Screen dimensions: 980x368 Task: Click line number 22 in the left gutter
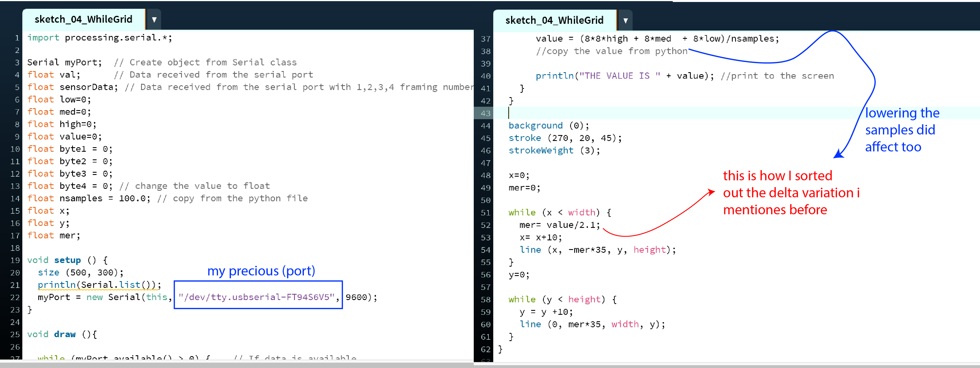[x=15, y=297]
